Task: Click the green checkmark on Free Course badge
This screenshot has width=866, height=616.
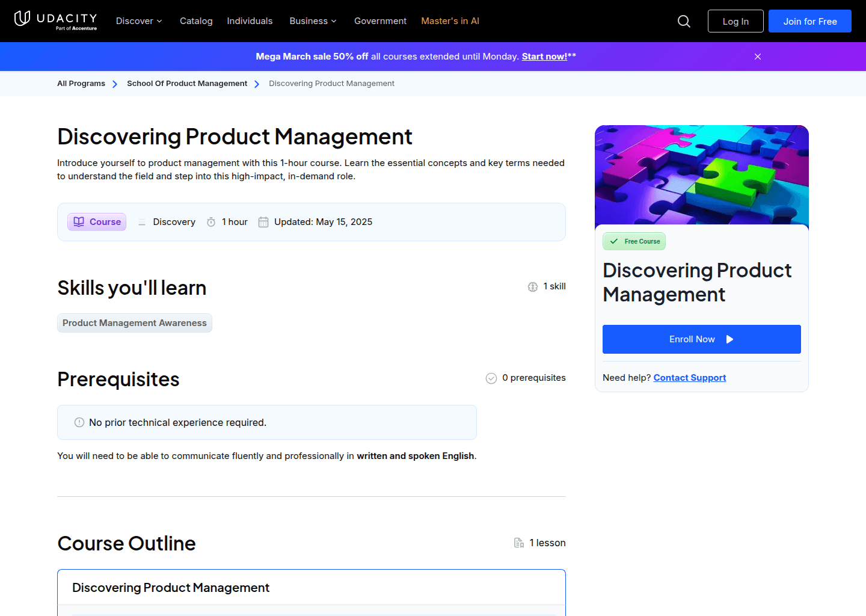Action: click(x=613, y=241)
